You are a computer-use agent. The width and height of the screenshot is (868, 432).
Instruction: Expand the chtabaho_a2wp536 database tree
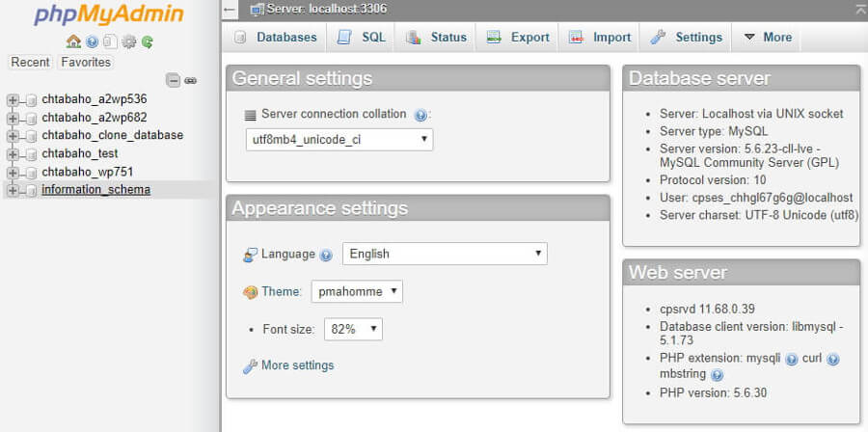click(13, 99)
